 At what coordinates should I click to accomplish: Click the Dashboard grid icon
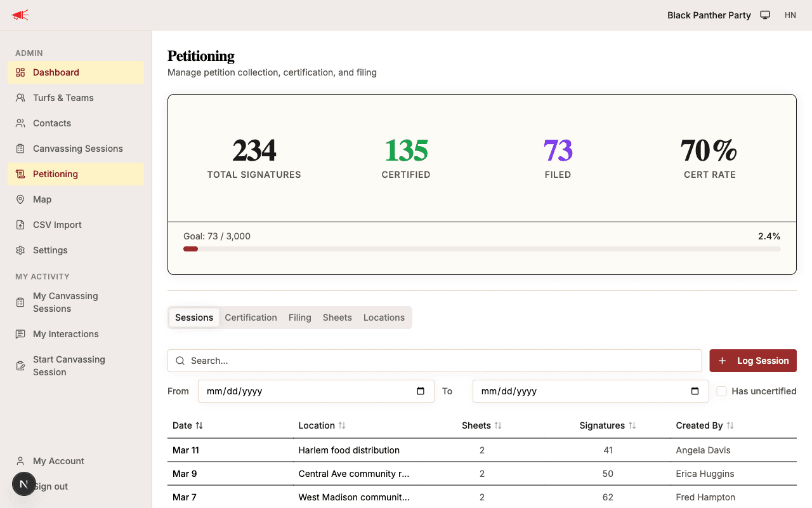pos(20,72)
